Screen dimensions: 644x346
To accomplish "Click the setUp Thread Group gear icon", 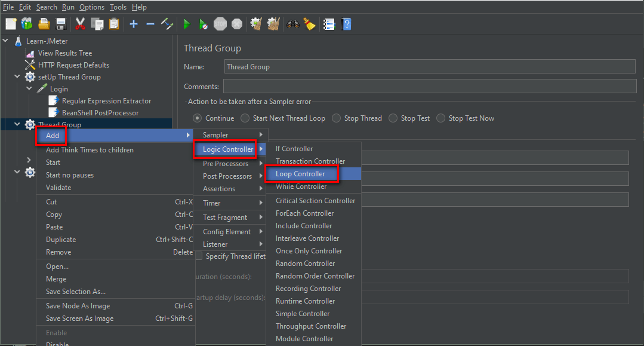I will pyautogui.click(x=30, y=77).
